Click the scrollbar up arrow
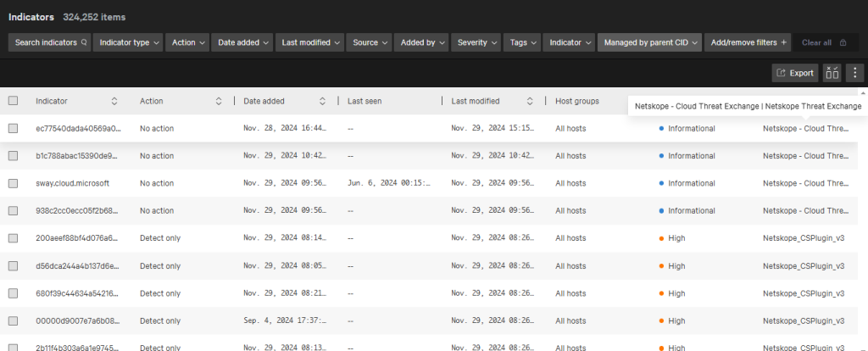868x351 pixels. 861,92
